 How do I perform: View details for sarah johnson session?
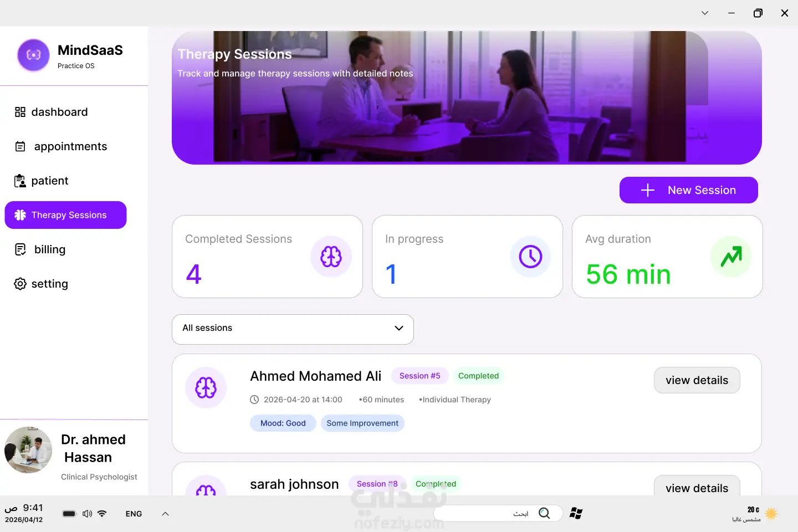[697, 487]
